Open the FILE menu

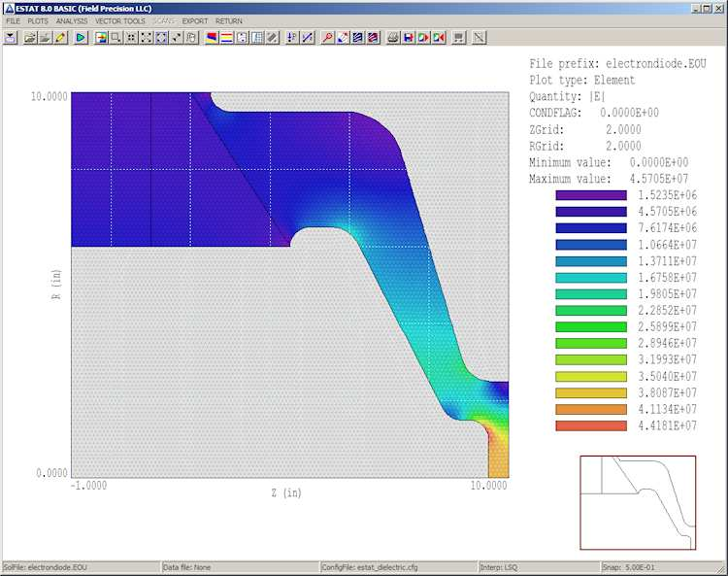click(13, 20)
